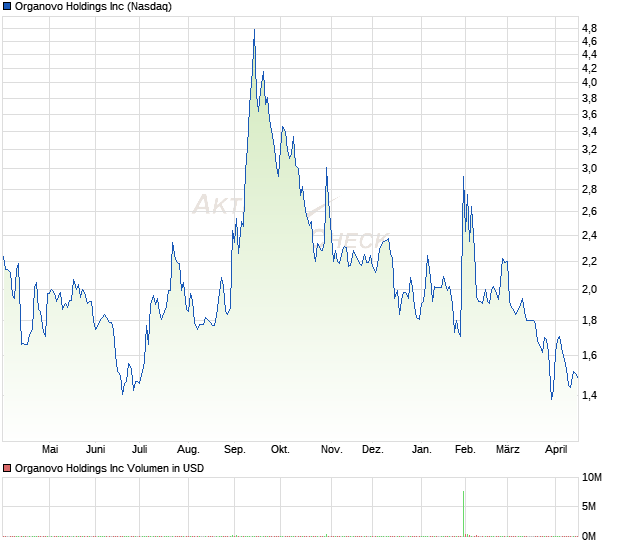The height and width of the screenshot is (546, 620).
Task: Click the 4,6 price axis value
Action: [589, 41]
